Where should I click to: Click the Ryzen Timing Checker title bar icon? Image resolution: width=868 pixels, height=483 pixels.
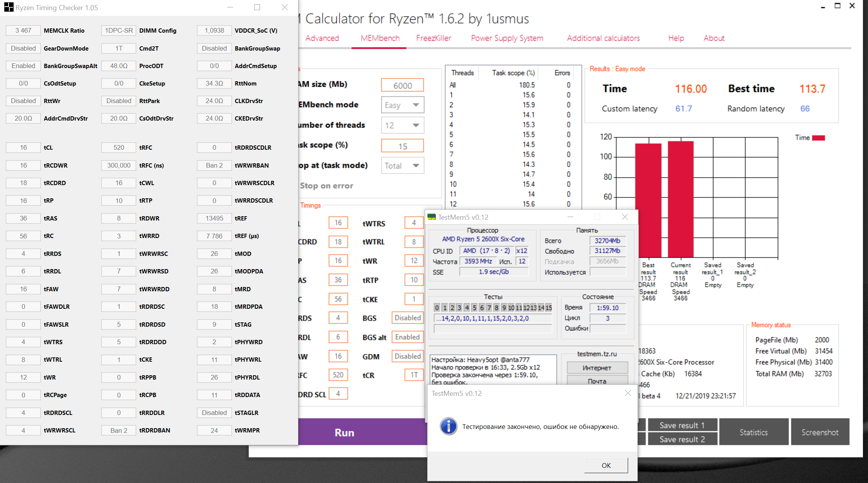click(x=8, y=7)
